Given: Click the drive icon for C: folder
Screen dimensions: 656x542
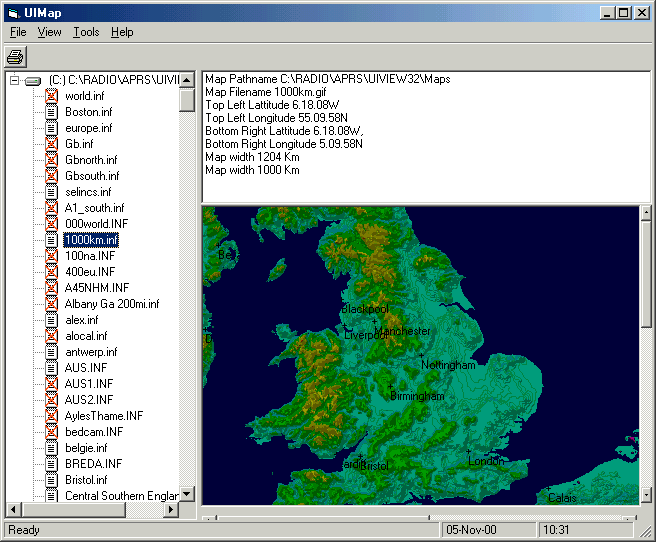Looking at the screenshot, I should [32, 80].
